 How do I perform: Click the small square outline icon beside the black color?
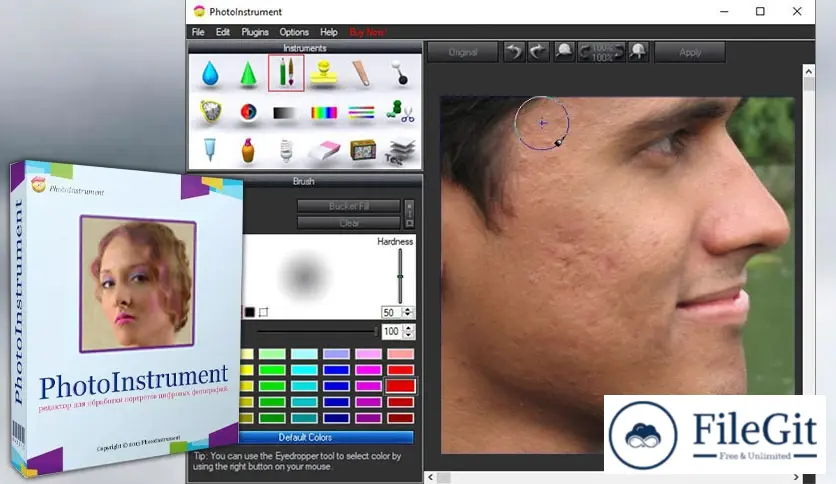coord(263,312)
